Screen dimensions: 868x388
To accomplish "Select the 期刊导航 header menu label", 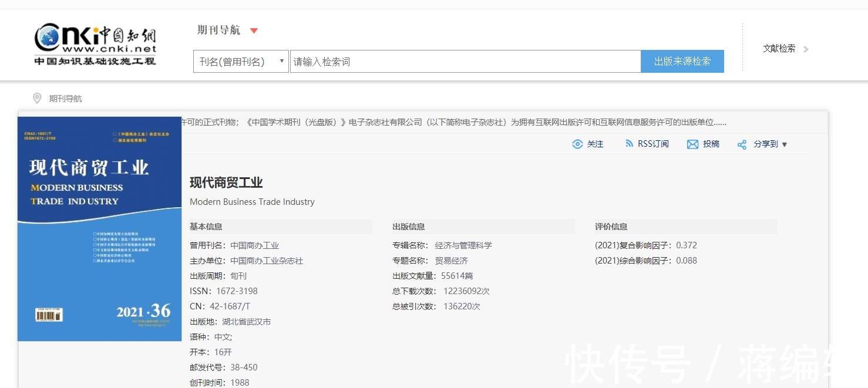I will (218, 31).
